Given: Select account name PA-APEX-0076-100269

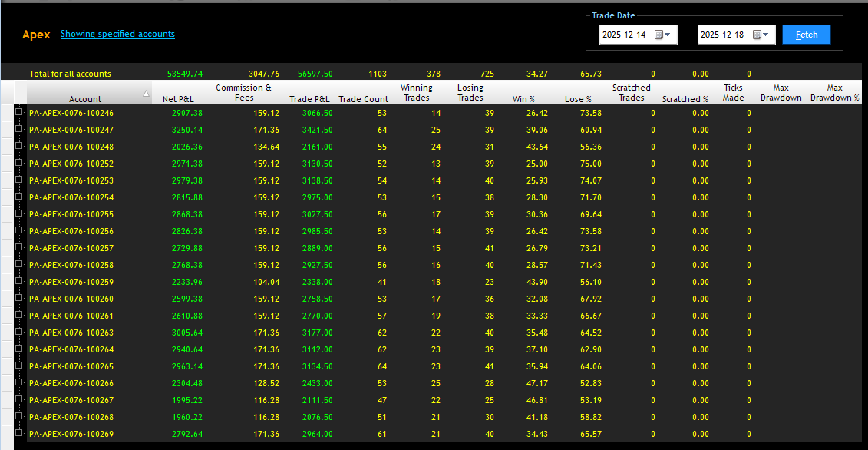Looking at the screenshot, I should tap(71, 434).
